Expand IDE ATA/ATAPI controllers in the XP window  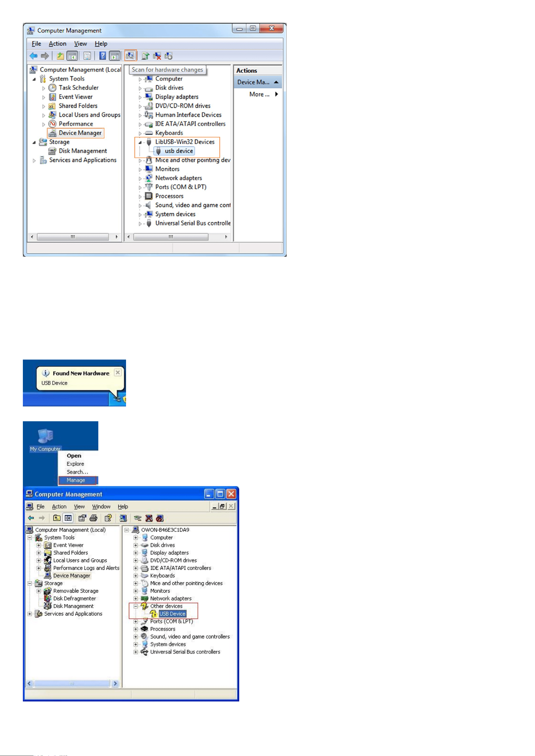pyautogui.click(x=135, y=568)
